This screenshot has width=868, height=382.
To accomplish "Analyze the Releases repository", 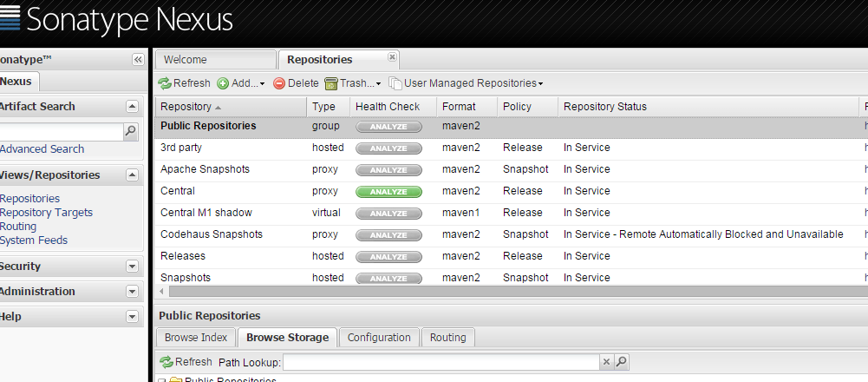I will (x=388, y=257).
